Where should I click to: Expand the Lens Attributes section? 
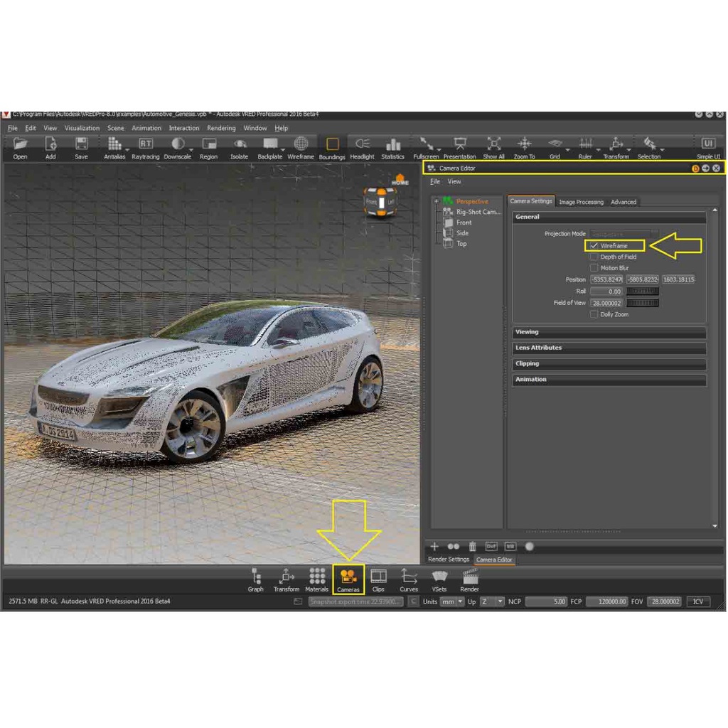click(x=609, y=348)
